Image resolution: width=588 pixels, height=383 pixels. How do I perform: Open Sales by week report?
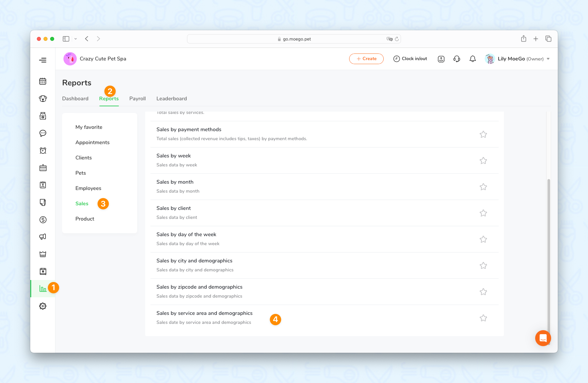(x=325, y=160)
